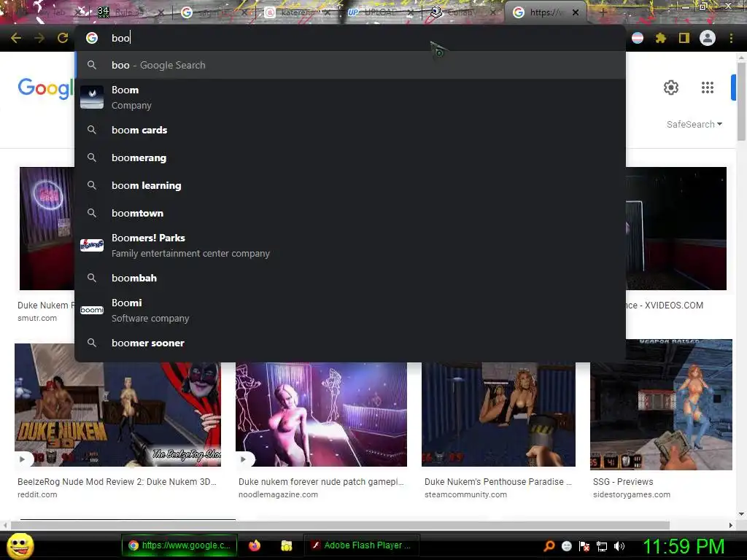Image resolution: width=747 pixels, height=560 pixels.
Task: Open the Chrome profile avatar menu
Action: [x=708, y=38]
